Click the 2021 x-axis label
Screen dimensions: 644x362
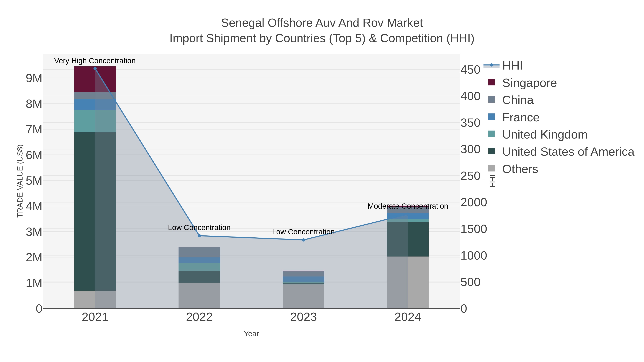(x=95, y=317)
